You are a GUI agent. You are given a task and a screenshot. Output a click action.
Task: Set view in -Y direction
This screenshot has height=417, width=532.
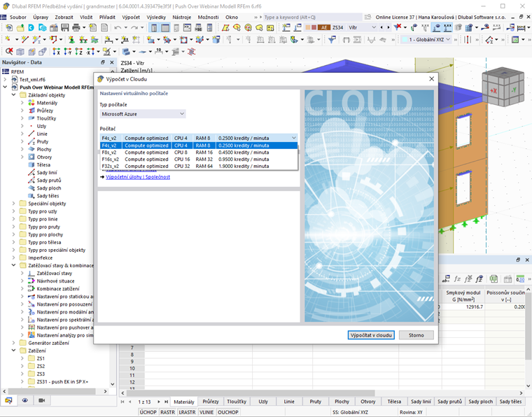(67, 52)
